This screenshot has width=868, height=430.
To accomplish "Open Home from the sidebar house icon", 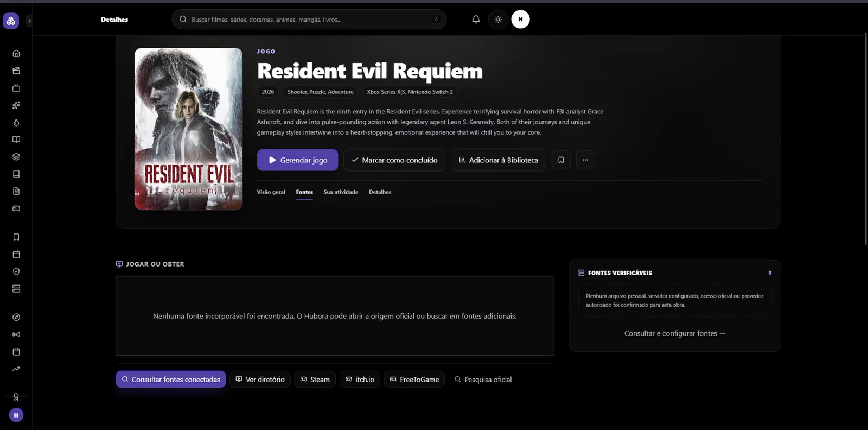I will click(x=16, y=53).
